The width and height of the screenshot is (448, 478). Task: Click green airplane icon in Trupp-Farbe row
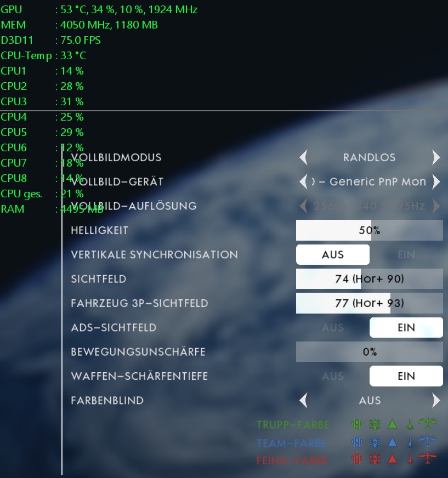428,423
